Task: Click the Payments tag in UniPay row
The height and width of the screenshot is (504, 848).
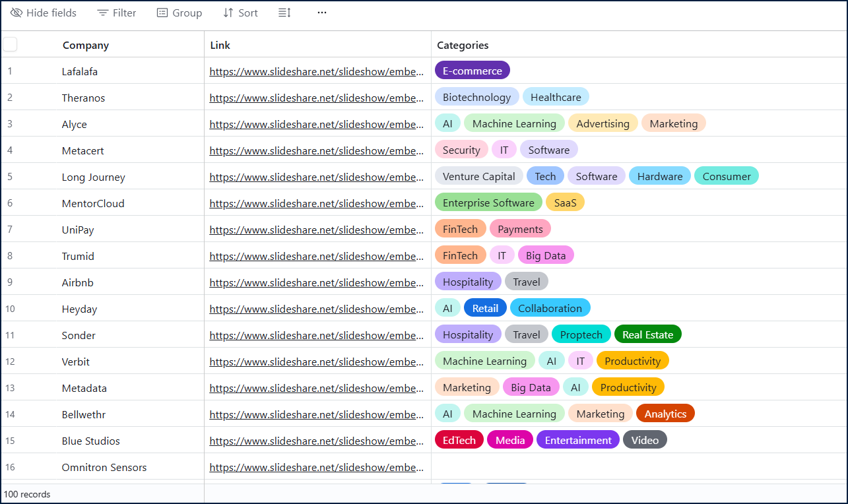Action: pos(520,229)
